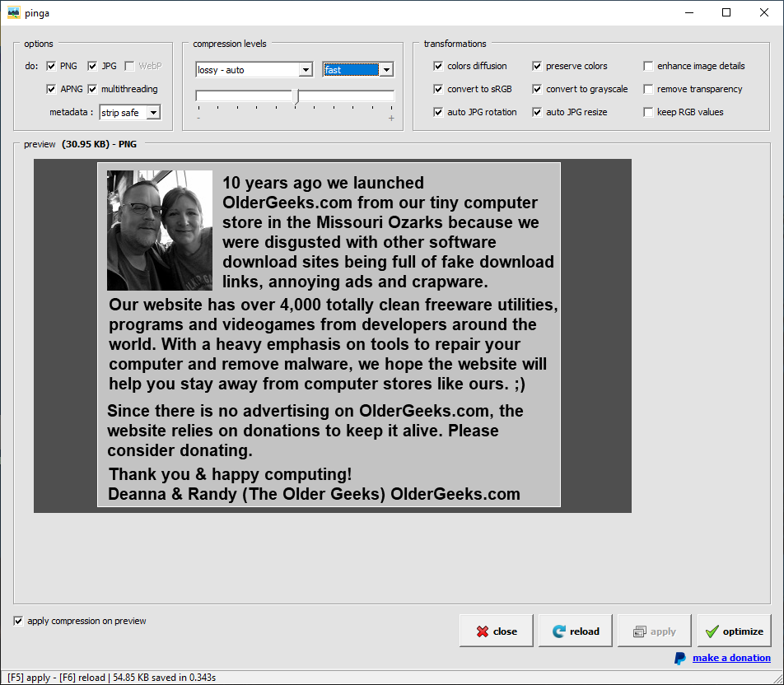
Task: Click the apply button's stacked-windows icon
Action: coord(640,631)
